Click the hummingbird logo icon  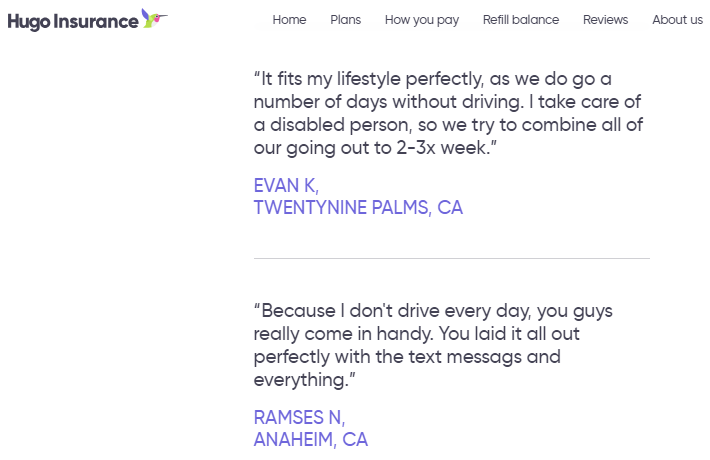(154, 18)
